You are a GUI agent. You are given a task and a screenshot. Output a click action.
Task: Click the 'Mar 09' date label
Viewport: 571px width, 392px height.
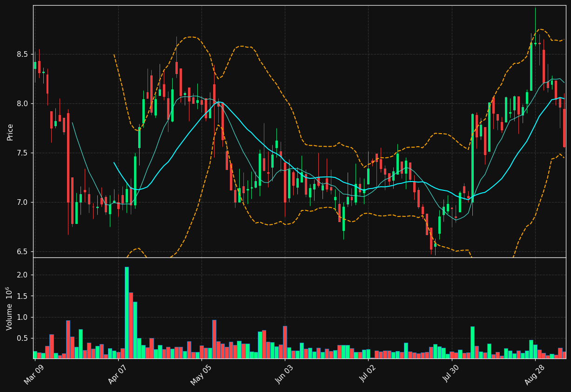tap(35, 374)
